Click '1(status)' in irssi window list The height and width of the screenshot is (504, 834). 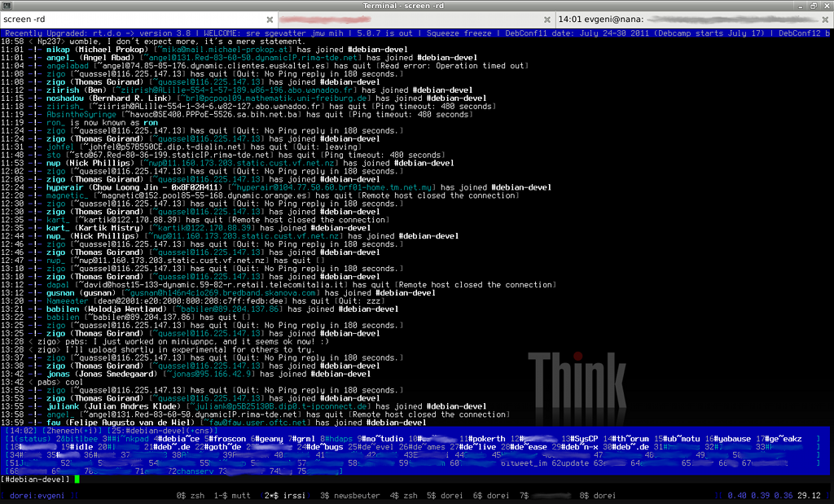[30, 439]
